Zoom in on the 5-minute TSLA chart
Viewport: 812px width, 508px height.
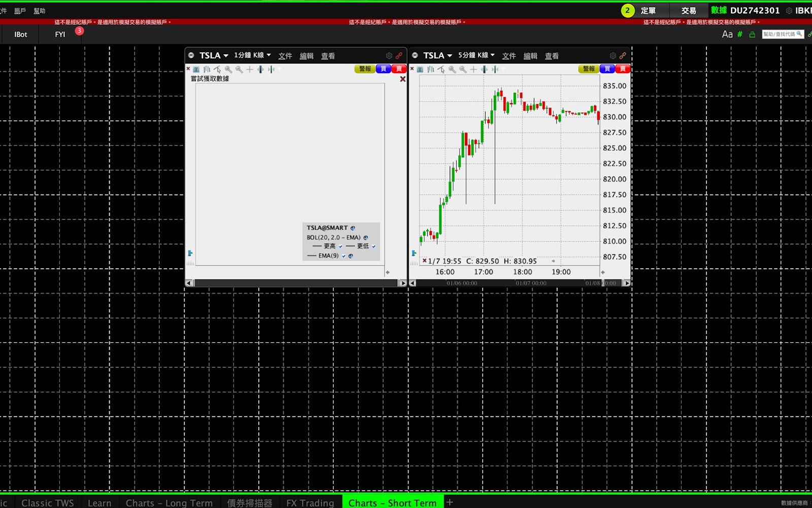click(x=452, y=70)
